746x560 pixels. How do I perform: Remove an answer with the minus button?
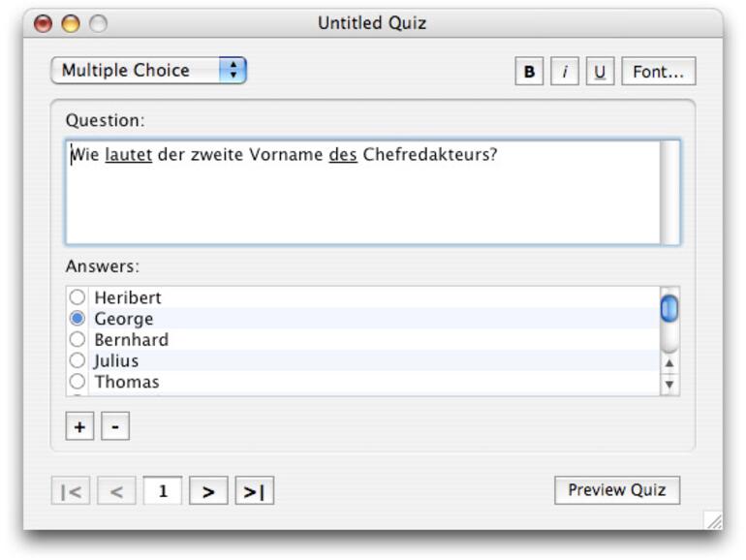(114, 426)
